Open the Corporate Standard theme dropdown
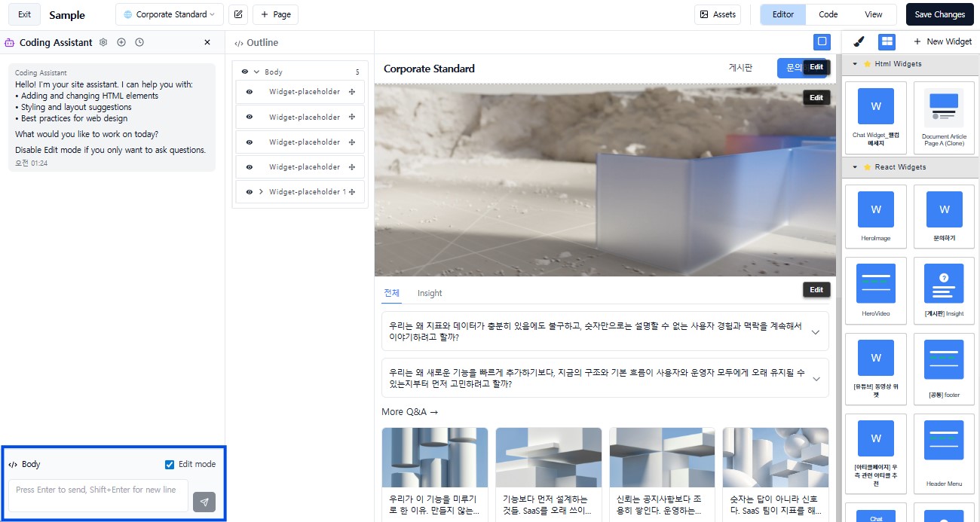 [168, 14]
